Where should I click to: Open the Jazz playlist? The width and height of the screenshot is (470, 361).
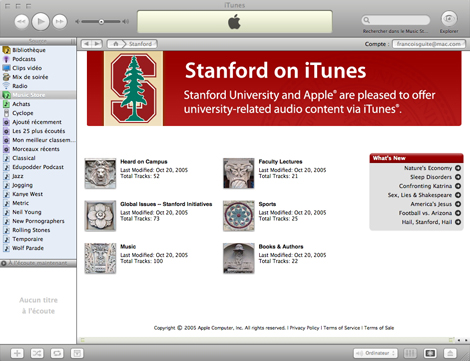(38, 176)
